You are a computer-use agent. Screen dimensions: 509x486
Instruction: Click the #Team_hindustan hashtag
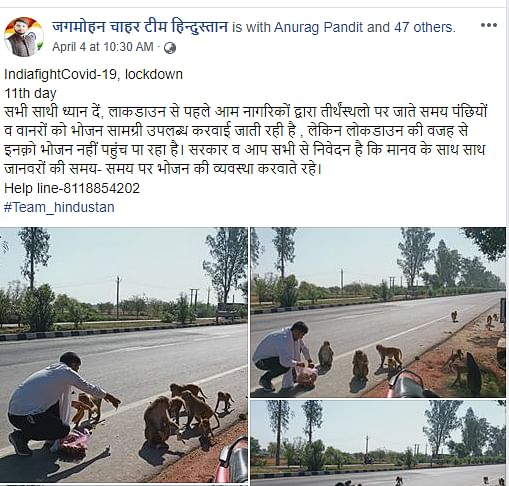[59, 207]
